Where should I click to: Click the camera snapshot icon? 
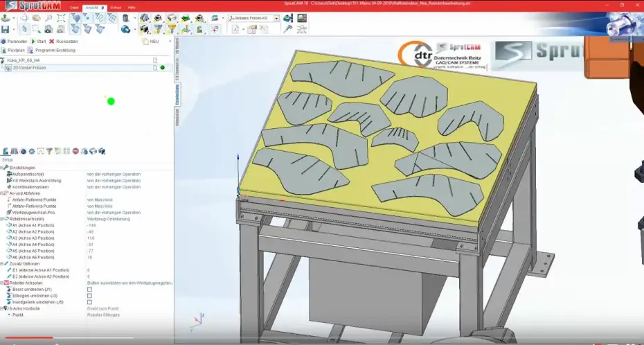tap(48, 29)
